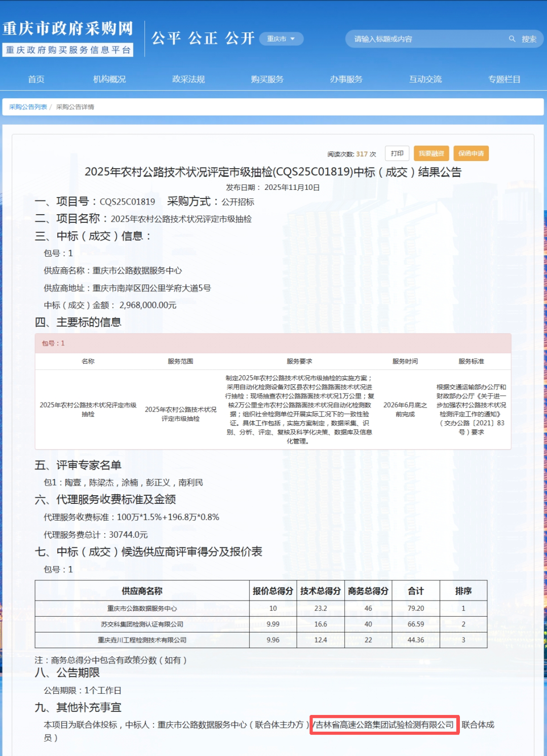Click the total score 44.36 cell
This screenshot has height=756, width=547.
[416, 640]
